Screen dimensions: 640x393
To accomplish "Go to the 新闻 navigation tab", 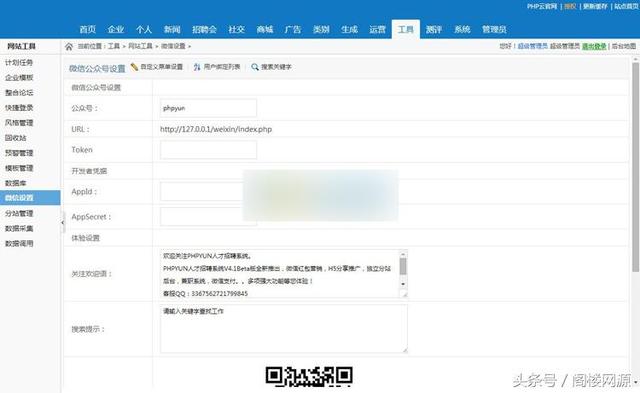I will [172, 29].
